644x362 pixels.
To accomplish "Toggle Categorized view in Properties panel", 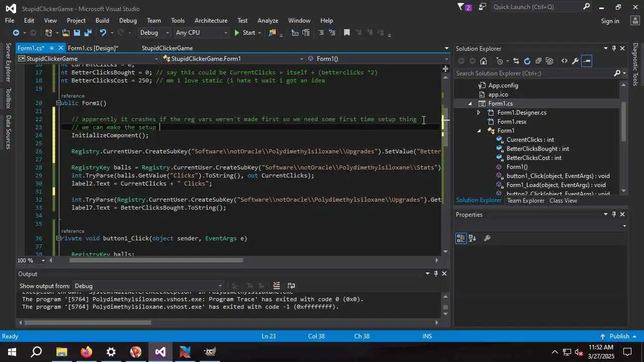I will 461,238.
